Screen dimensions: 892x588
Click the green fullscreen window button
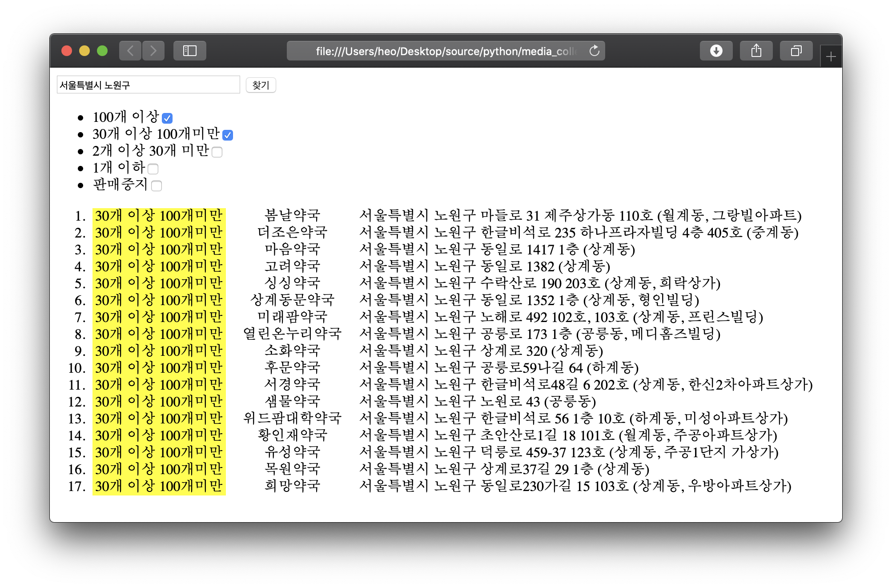(102, 51)
